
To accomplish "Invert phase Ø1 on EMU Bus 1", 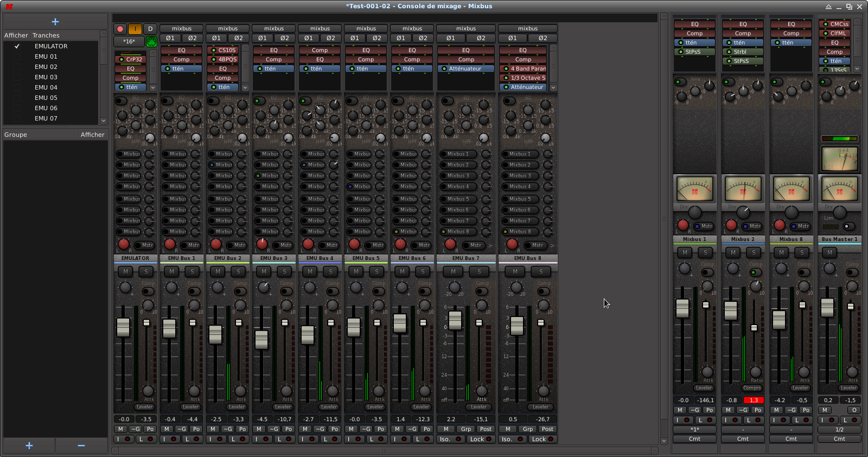I will click(x=170, y=39).
